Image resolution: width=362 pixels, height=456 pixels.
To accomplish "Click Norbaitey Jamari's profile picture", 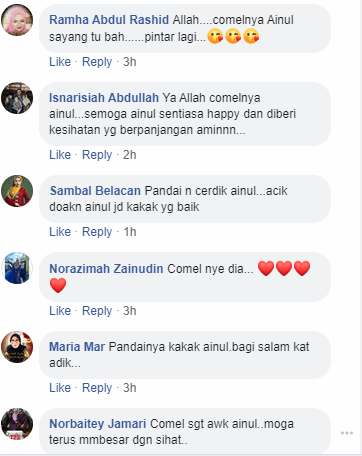I will tap(17, 424).
